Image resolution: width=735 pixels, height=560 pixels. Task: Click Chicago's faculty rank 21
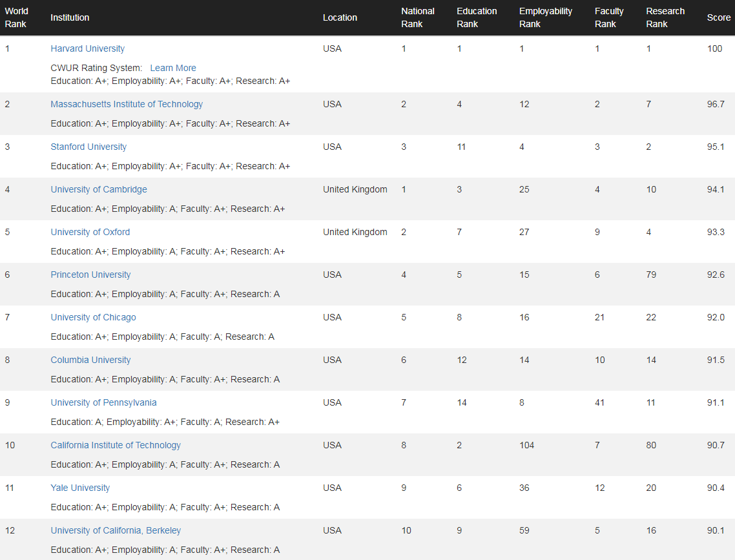tap(599, 317)
